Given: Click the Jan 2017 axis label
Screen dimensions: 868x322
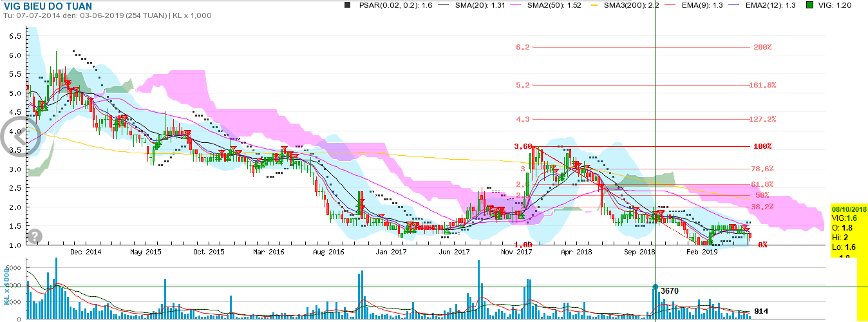Looking at the screenshot, I should (390, 252).
